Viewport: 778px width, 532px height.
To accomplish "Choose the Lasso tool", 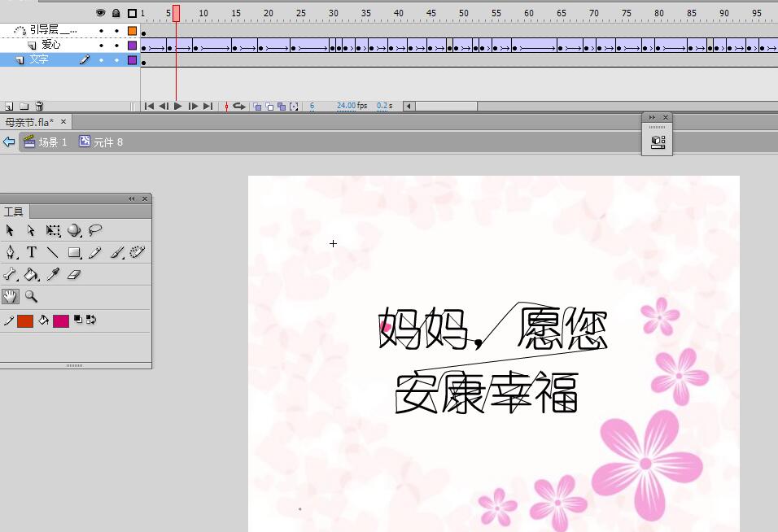I will point(95,231).
